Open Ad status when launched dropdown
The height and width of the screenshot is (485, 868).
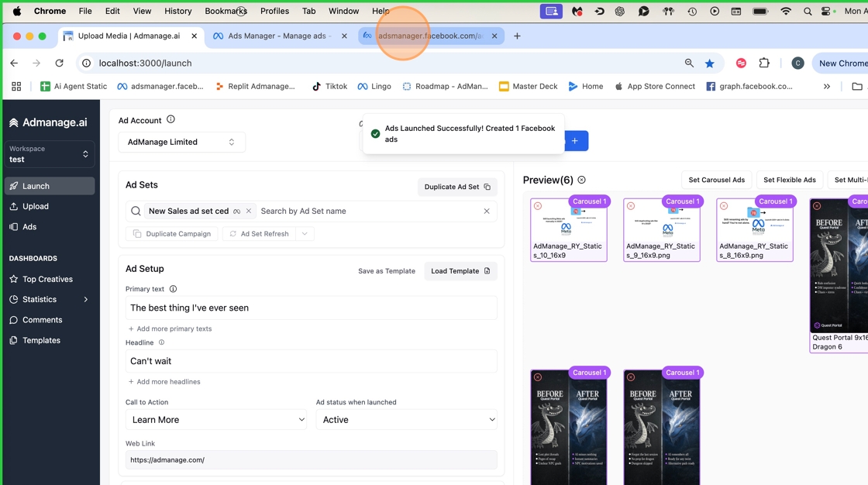[x=406, y=420]
